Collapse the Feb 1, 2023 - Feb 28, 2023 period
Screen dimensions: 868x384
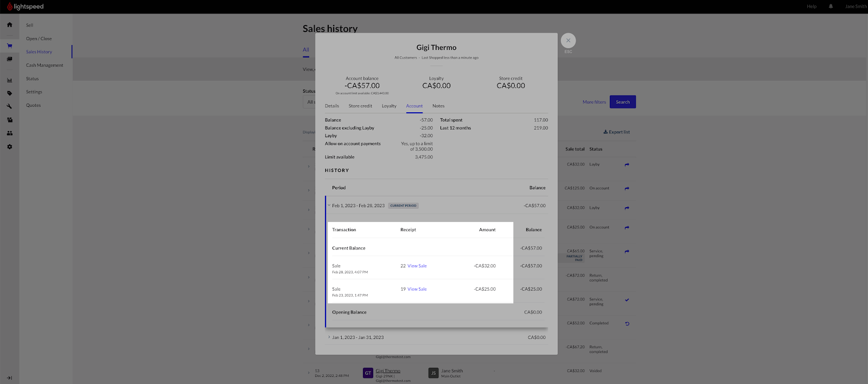point(329,206)
